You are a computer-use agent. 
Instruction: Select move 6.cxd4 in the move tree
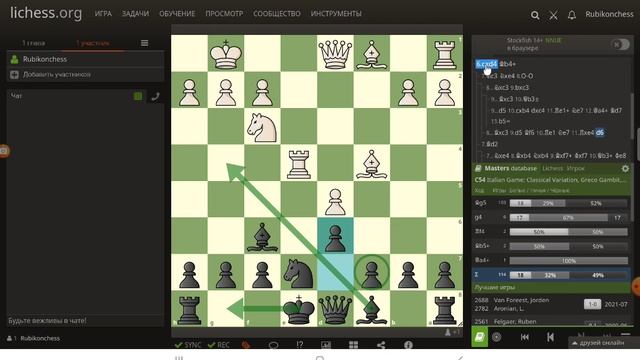point(486,64)
